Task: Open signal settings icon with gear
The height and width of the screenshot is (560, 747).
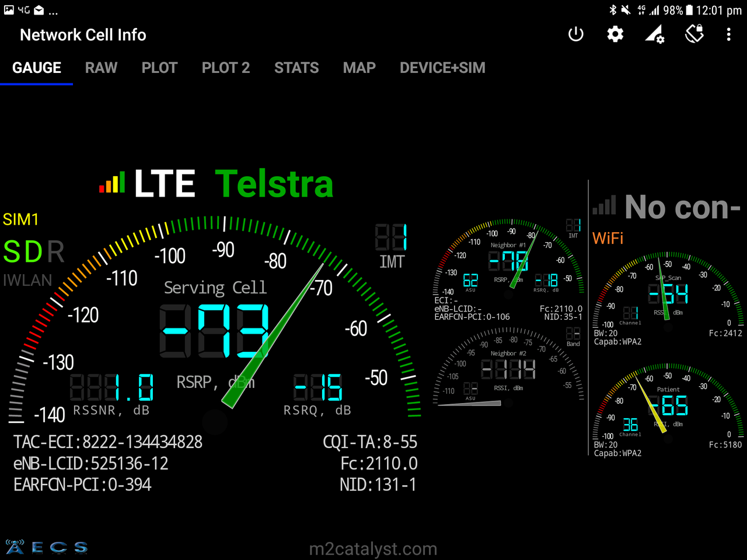Action: point(655,34)
